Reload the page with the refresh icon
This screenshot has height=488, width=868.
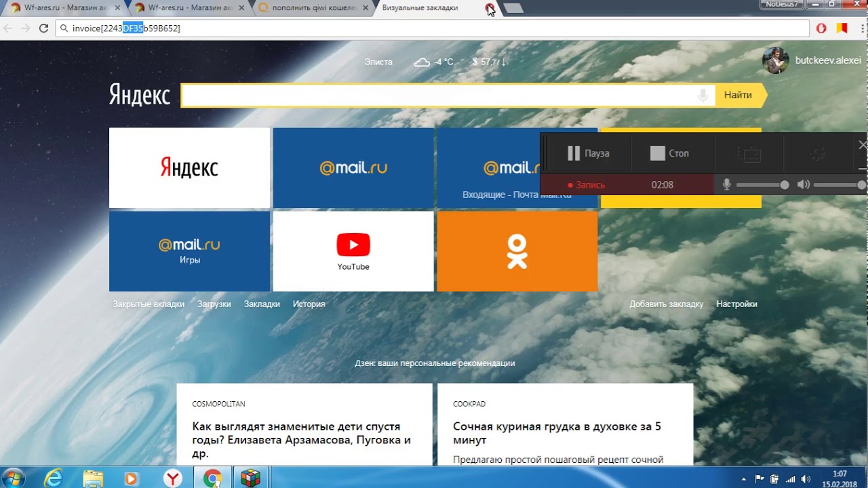pyautogui.click(x=43, y=28)
